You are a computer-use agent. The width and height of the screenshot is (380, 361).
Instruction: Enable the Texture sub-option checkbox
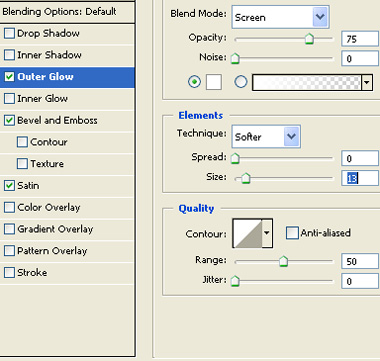22,164
